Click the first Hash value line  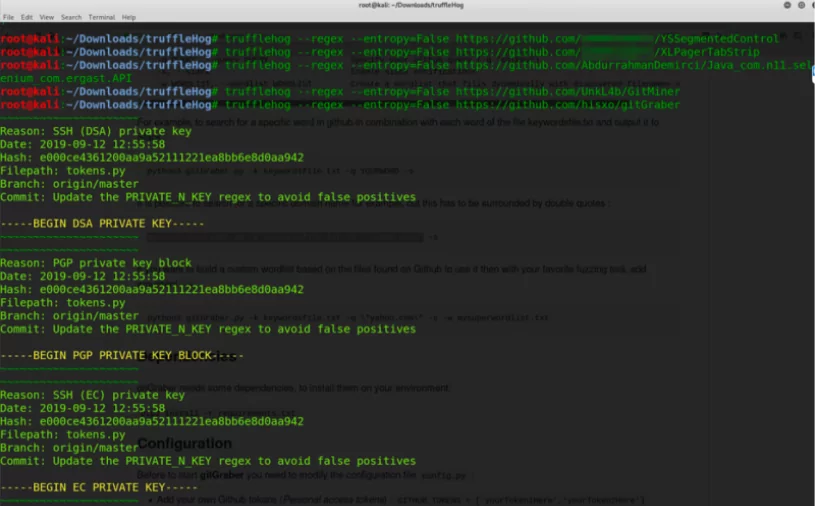pos(152,157)
